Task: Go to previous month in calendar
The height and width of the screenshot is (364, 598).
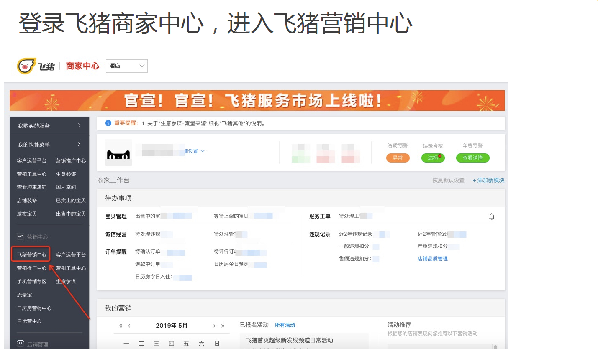Action: pyautogui.click(x=129, y=326)
